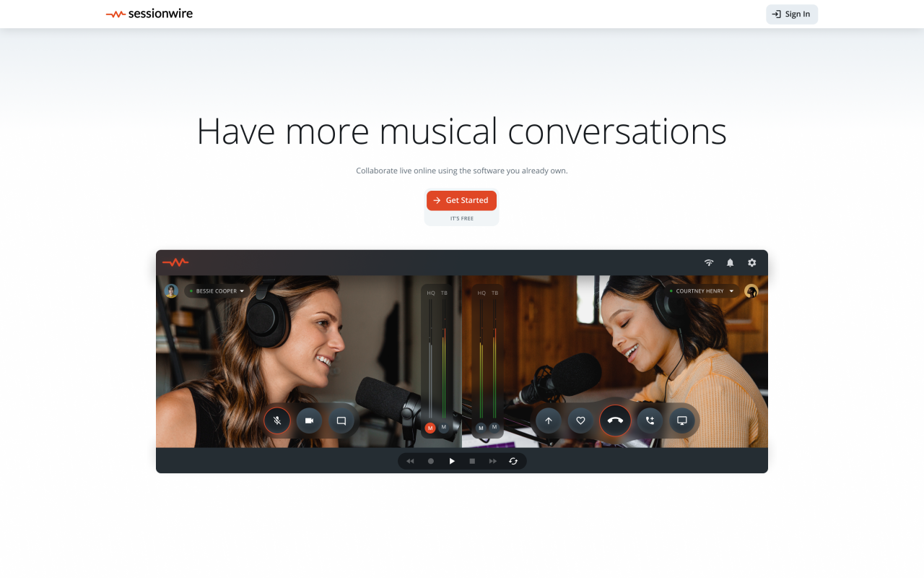Click the heart favorite icon
Image resolution: width=924 pixels, height=578 pixels.
coord(580,420)
